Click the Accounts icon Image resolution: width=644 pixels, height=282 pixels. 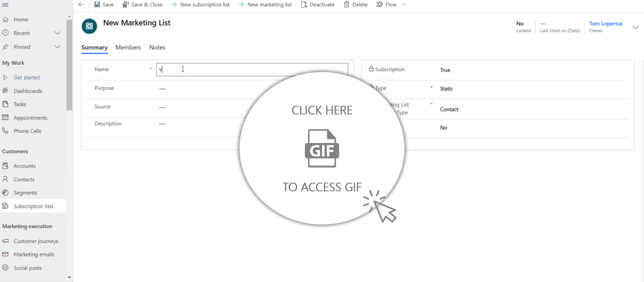(5, 166)
